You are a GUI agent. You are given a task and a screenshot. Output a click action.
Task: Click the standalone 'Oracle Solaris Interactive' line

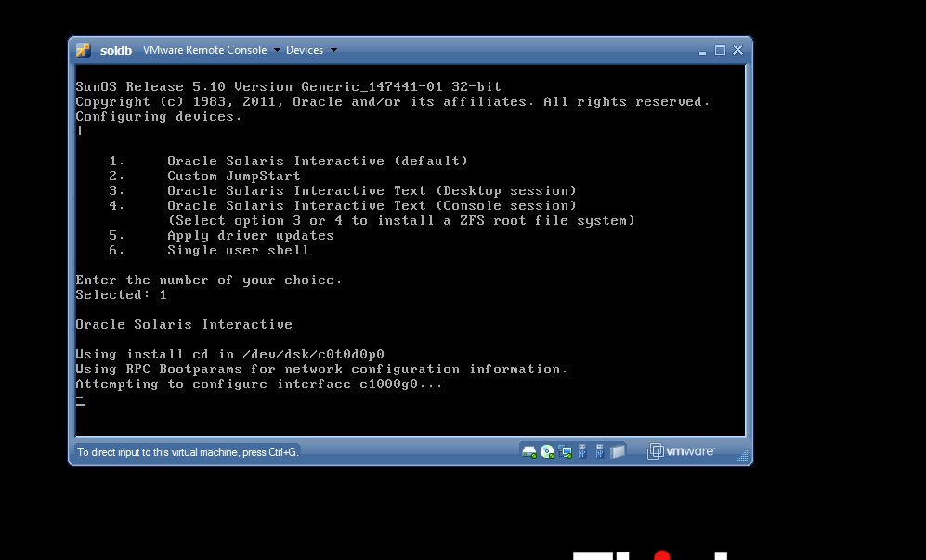coord(184,324)
